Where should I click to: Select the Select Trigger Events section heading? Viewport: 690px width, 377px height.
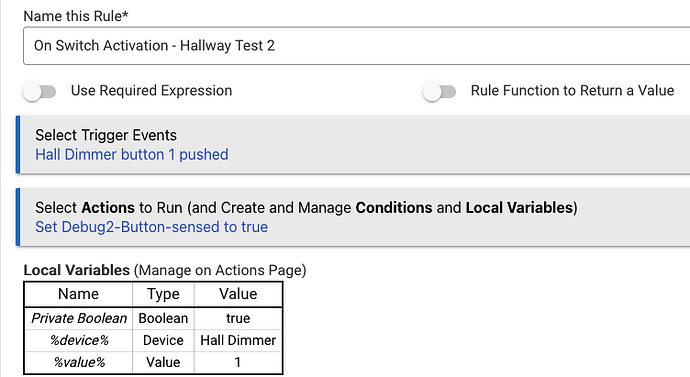coord(106,135)
